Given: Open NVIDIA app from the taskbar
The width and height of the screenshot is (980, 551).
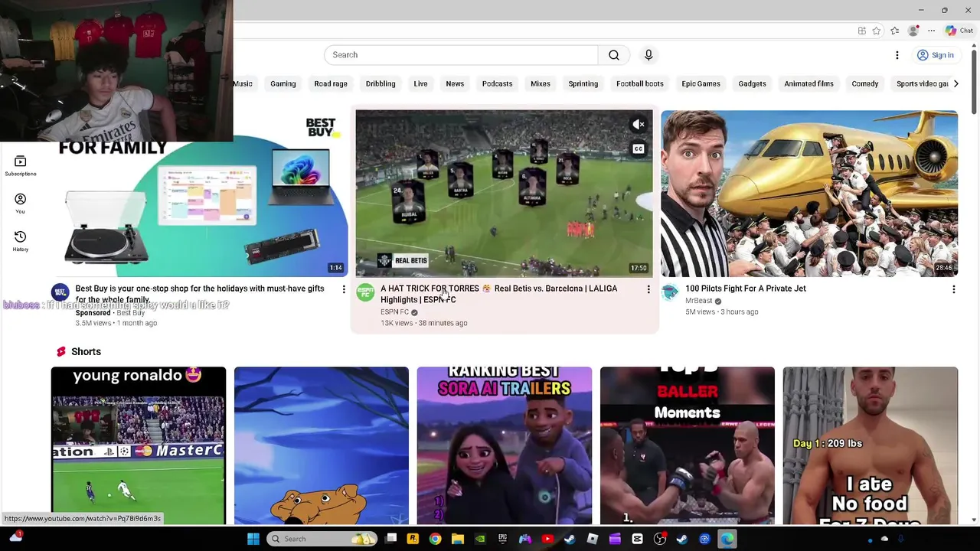Looking at the screenshot, I should pos(480,539).
